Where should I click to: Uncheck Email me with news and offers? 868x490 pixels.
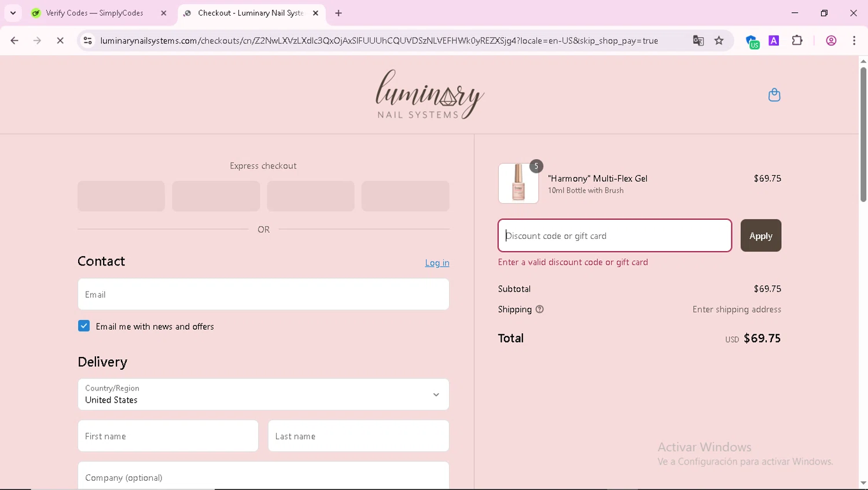(x=84, y=326)
